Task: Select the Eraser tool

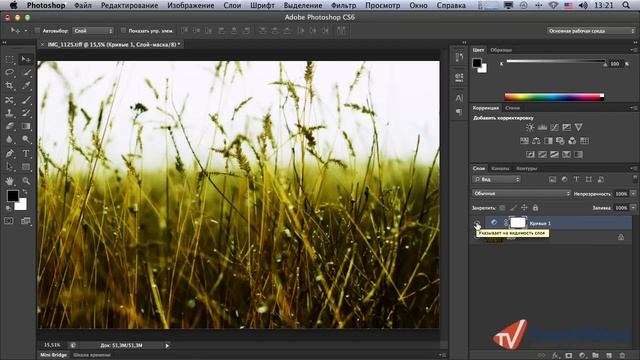Action: (x=10, y=126)
